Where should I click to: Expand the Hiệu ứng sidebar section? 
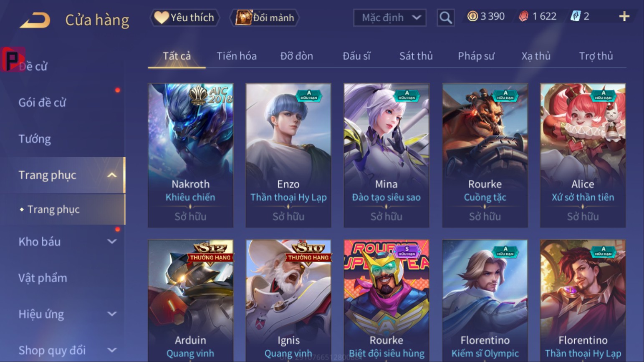click(112, 314)
